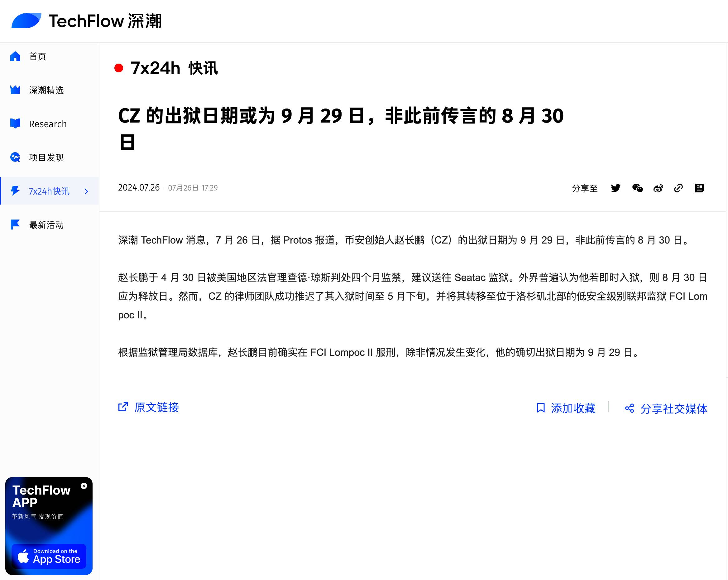Image resolution: width=728 pixels, height=580 pixels.
Task: Close the TechFlow APP promo banner
Action: (84, 486)
